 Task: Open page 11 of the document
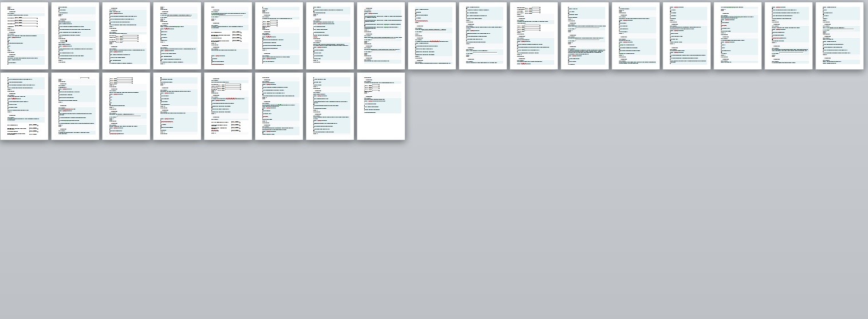tap(534, 36)
